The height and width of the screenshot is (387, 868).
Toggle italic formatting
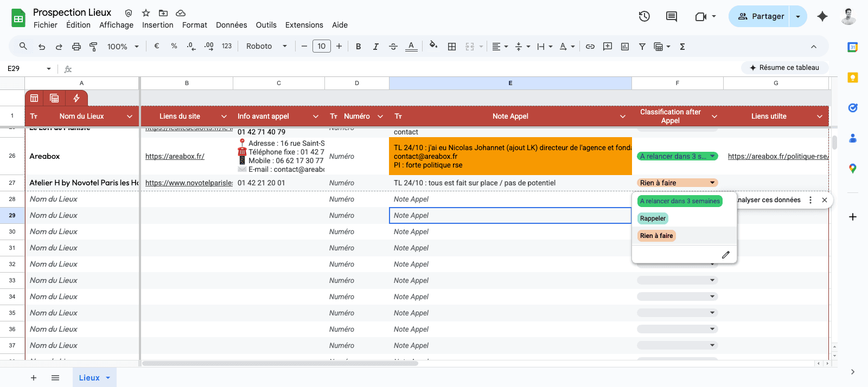(x=375, y=47)
